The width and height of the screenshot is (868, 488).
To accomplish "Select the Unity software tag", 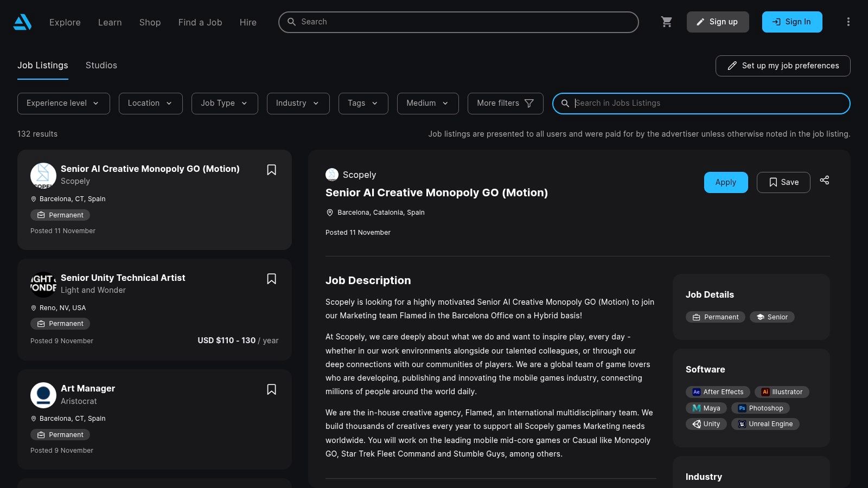I will pyautogui.click(x=706, y=424).
